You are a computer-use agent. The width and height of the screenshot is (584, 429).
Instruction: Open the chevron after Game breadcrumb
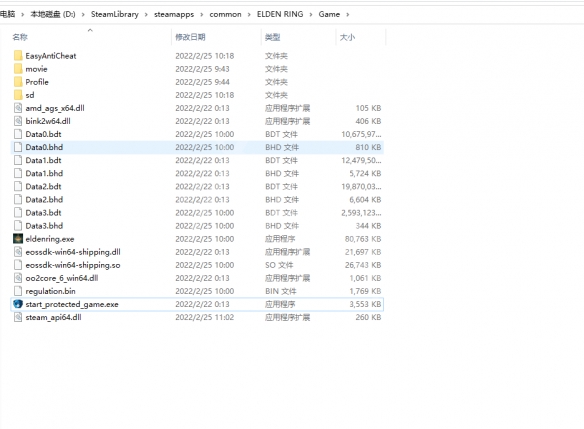click(347, 15)
